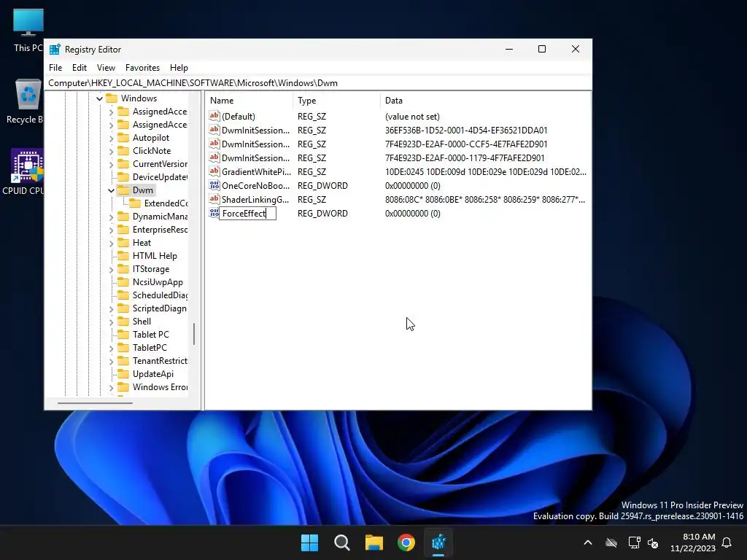This screenshot has width=747, height=560.
Task: Expand the ClickNote key
Action: (112, 151)
